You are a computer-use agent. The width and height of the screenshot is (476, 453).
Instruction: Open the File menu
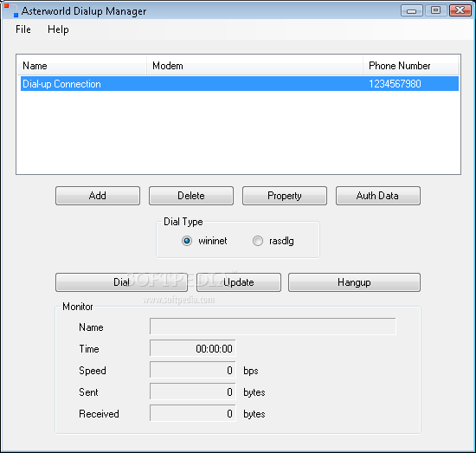point(23,29)
